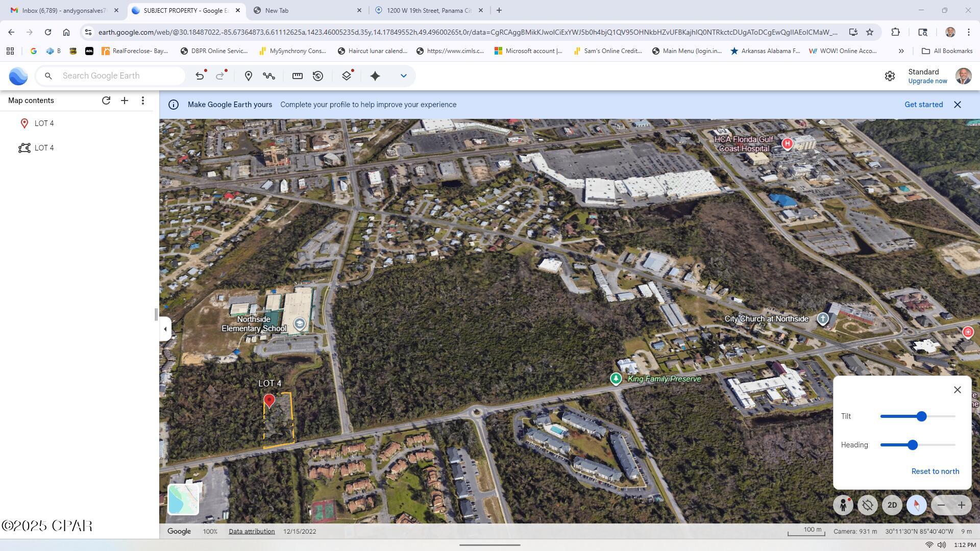Expand the toolbar dropdown arrow
Screen dimensions: 980x551
point(403,76)
